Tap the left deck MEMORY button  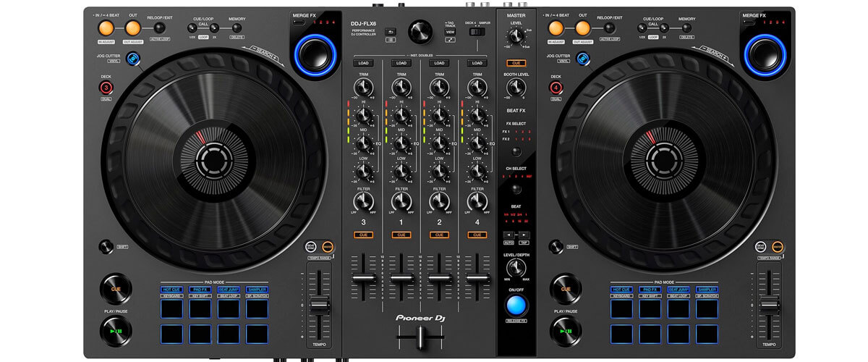pyautogui.click(x=237, y=28)
